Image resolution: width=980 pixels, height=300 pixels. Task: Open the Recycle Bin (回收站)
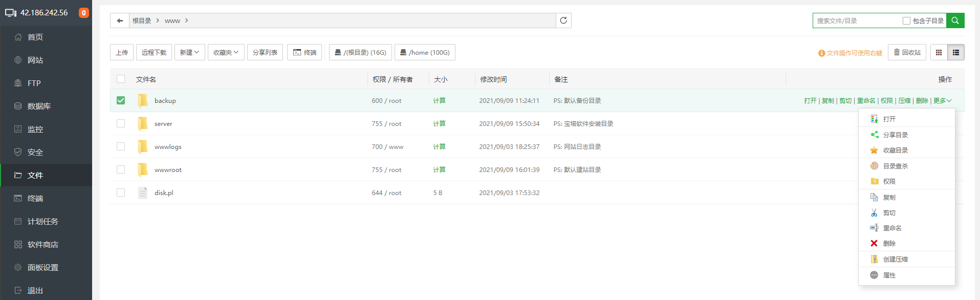(907, 52)
